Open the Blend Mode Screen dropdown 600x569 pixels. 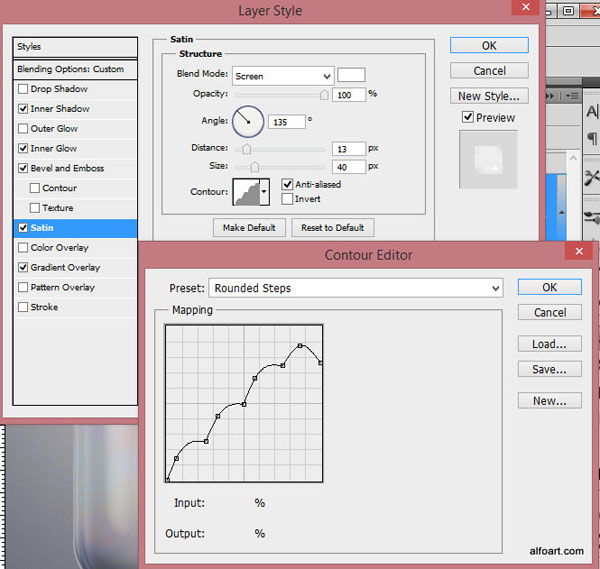coord(283,76)
